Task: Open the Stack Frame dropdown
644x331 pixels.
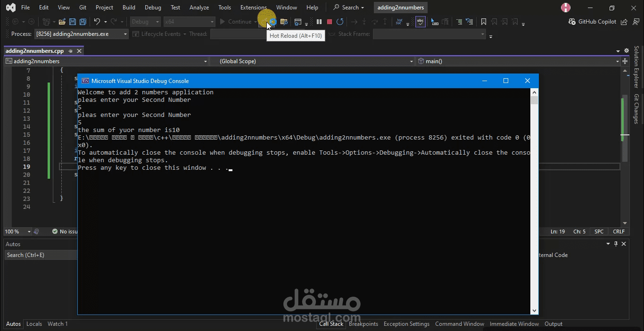Action: (x=429, y=34)
